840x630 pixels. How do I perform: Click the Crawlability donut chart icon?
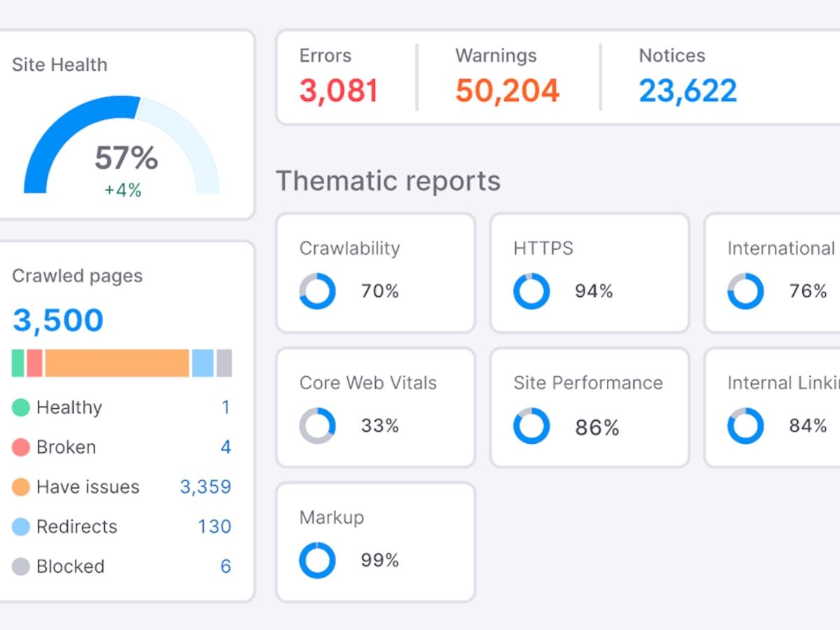[317, 291]
